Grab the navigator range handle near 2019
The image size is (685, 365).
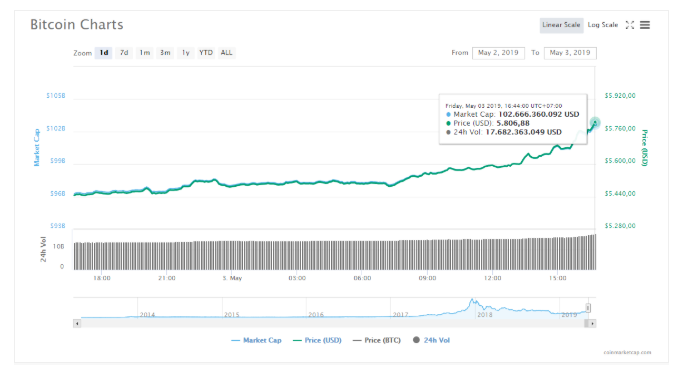point(588,308)
